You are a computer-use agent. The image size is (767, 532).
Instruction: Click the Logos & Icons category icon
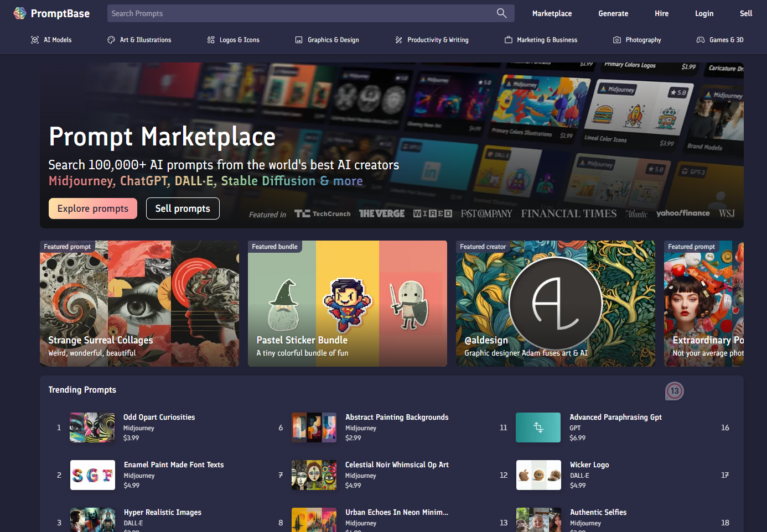coord(211,40)
